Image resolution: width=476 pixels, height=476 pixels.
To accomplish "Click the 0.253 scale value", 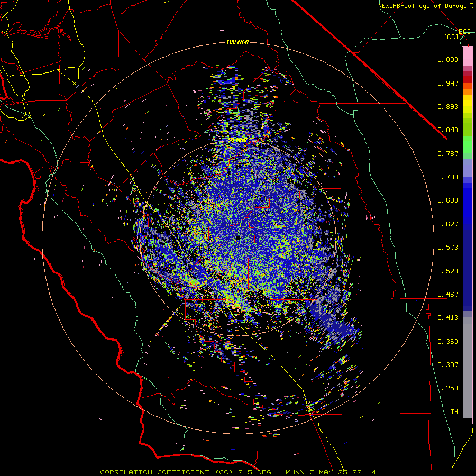I will (448, 388).
